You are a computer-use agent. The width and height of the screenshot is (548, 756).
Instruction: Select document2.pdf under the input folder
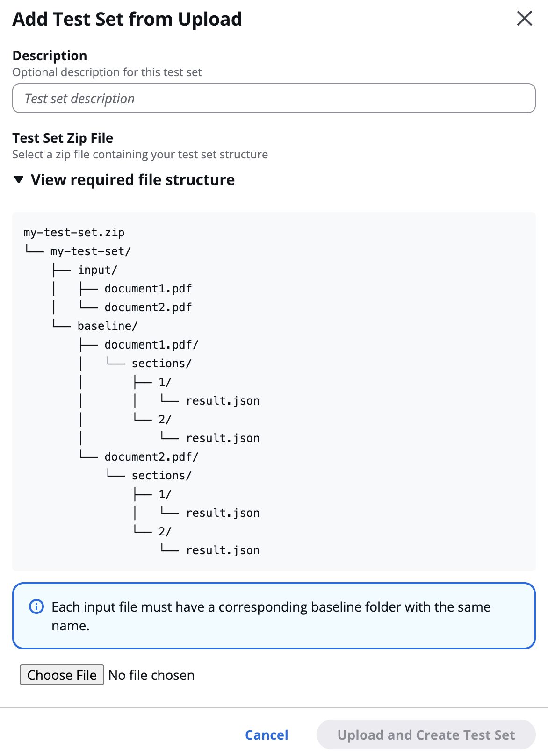148,307
